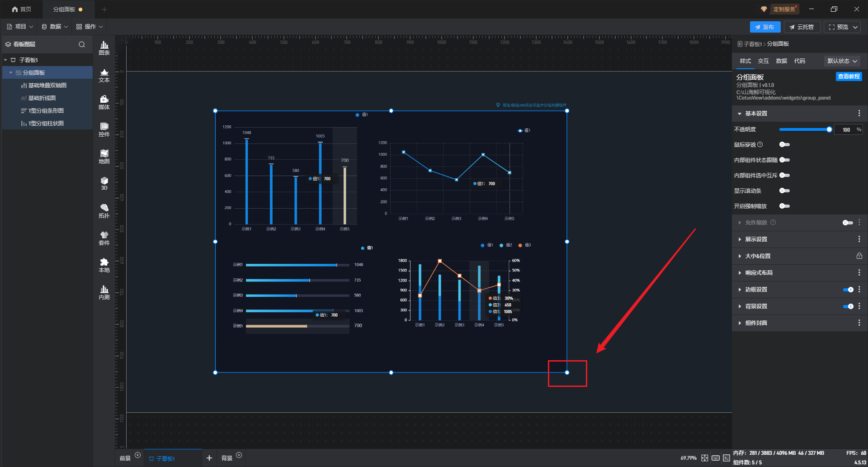Expand the 展示设置 section

756,239
